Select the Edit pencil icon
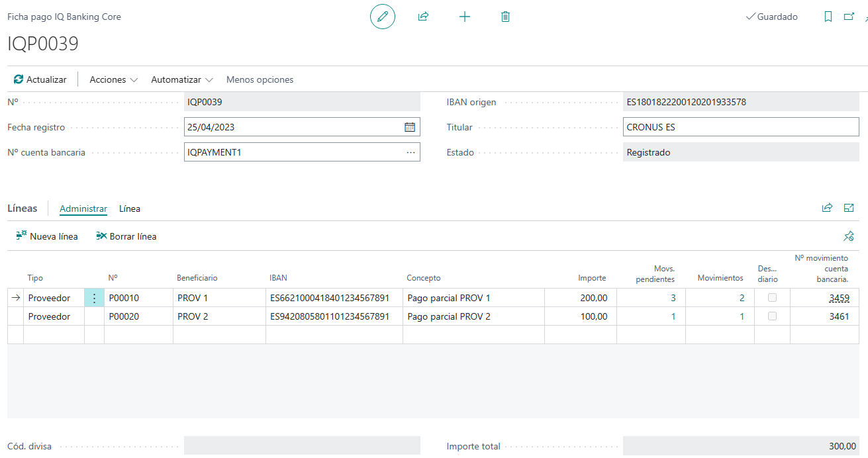The image size is (868, 458). 382,17
